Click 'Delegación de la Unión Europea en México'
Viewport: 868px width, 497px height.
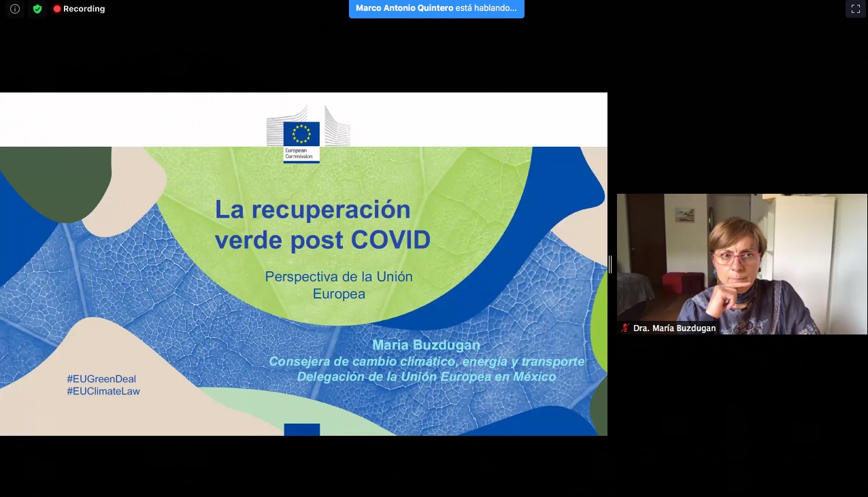point(427,377)
